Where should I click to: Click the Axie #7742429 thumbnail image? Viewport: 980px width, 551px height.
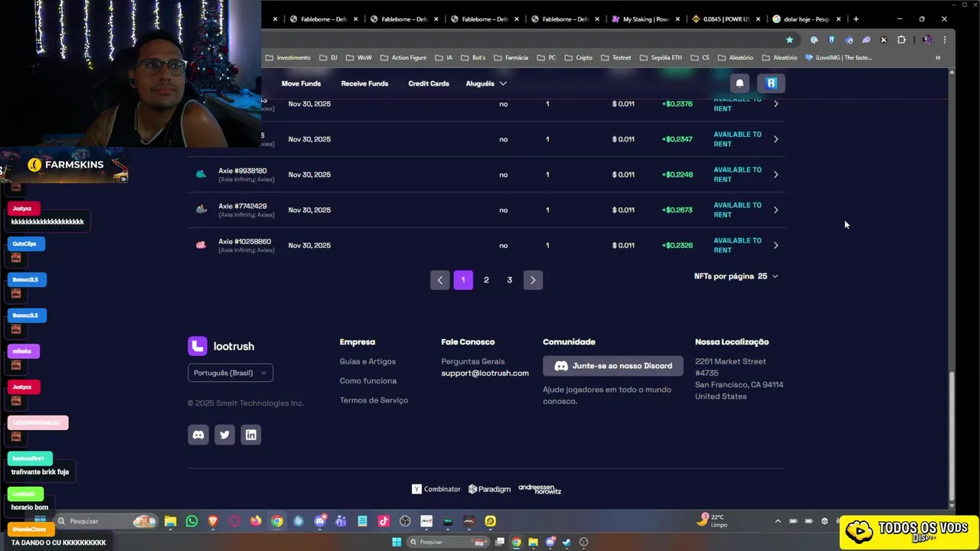click(x=201, y=210)
